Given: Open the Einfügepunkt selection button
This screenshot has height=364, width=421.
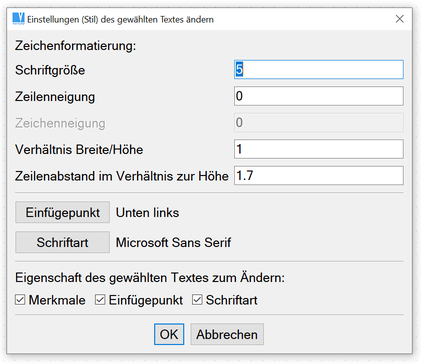Looking at the screenshot, I should click(x=62, y=212).
